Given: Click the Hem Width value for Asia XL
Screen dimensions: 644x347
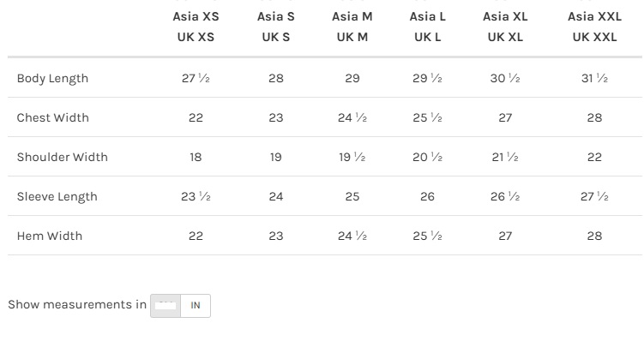Looking at the screenshot, I should (505, 236).
